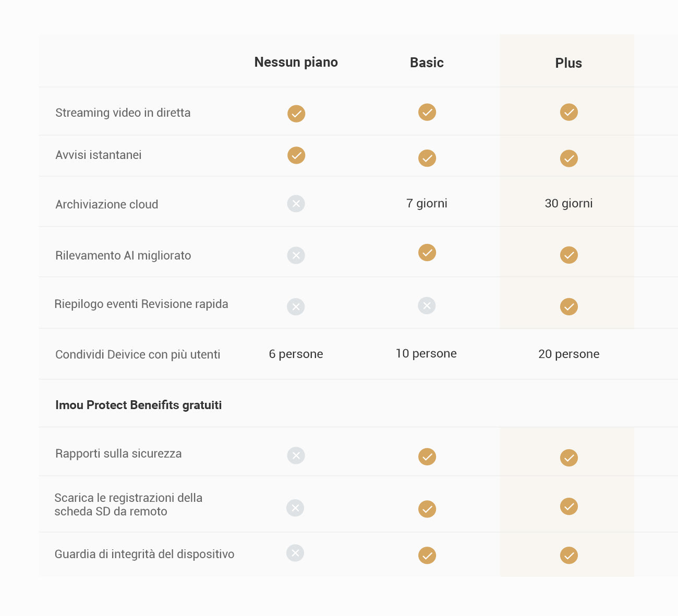Click the Streaming video checkmark under Nessun piano
678x616 pixels.
296,114
